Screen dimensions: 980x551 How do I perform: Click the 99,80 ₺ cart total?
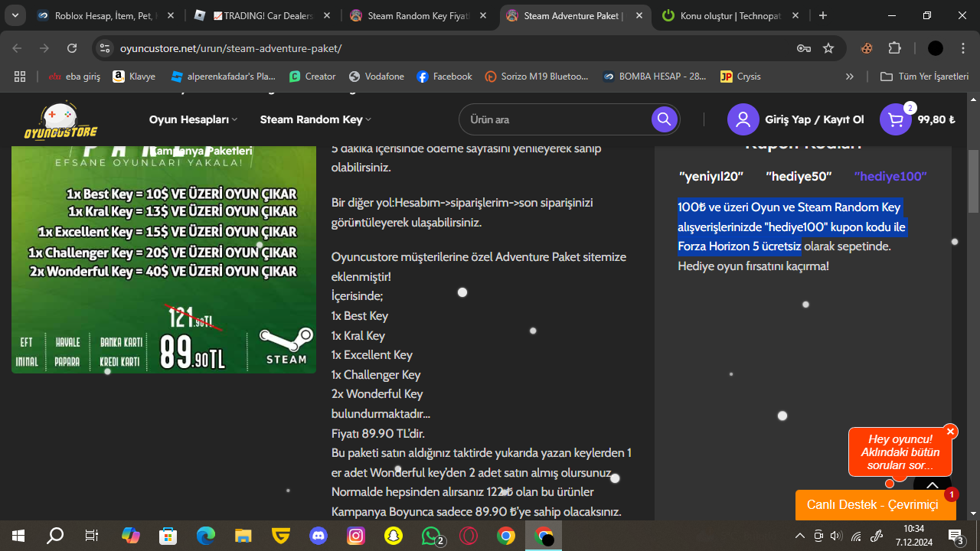(x=936, y=119)
